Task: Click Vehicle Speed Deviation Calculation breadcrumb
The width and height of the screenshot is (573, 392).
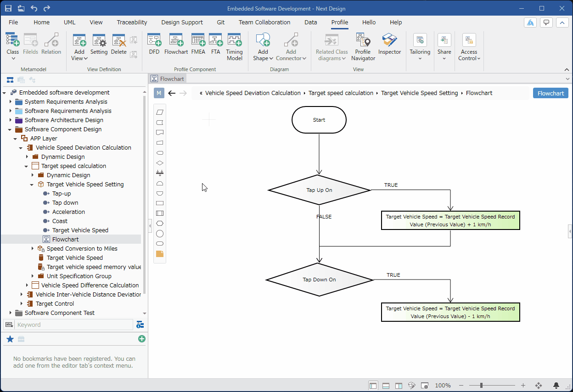Action: tap(253, 93)
